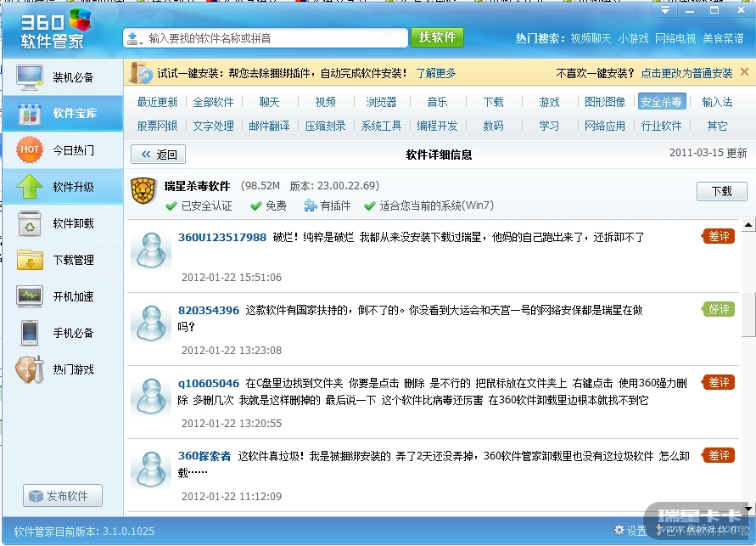Viewport: 756px width, 546px height.
Task: Select 邮件翻译 category
Action: click(x=269, y=126)
